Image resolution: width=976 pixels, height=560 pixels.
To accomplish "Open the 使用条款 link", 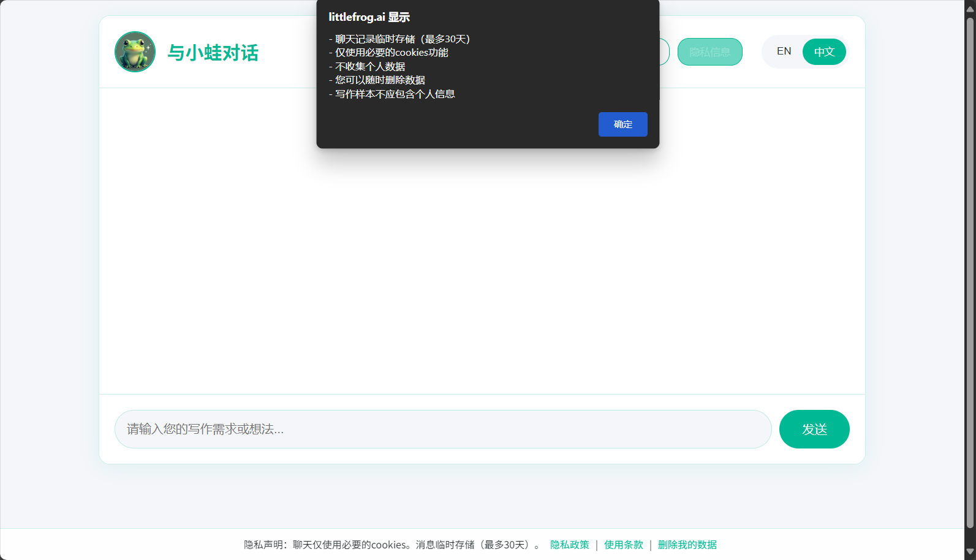I will (x=623, y=545).
